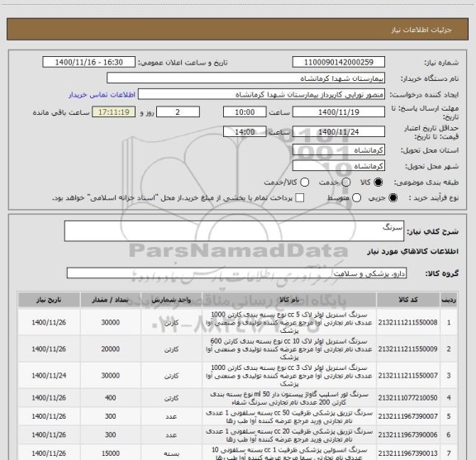476x460 pixels.
Task: Select the خدمت radio button
Action: click(x=346, y=183)
